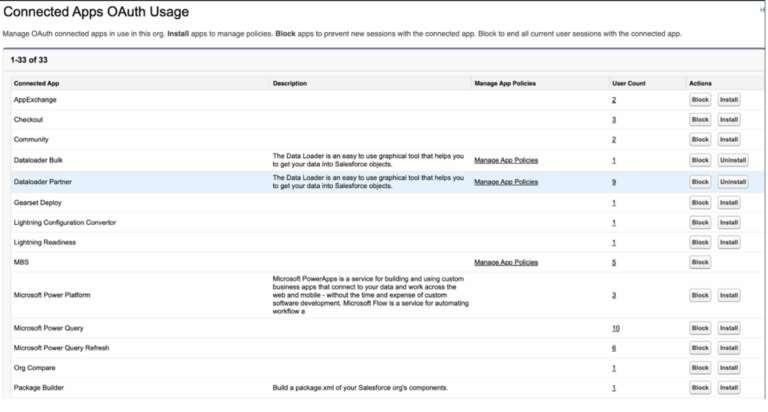Block the Dataloader Partner app
Image resolution: width=768 pixels, height=412 pixels.
[x=700, y=182]
